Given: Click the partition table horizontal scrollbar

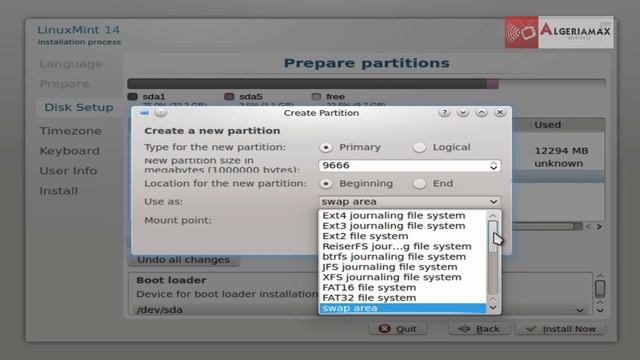Looking at the screenshot, I should [x=547, y=227].
